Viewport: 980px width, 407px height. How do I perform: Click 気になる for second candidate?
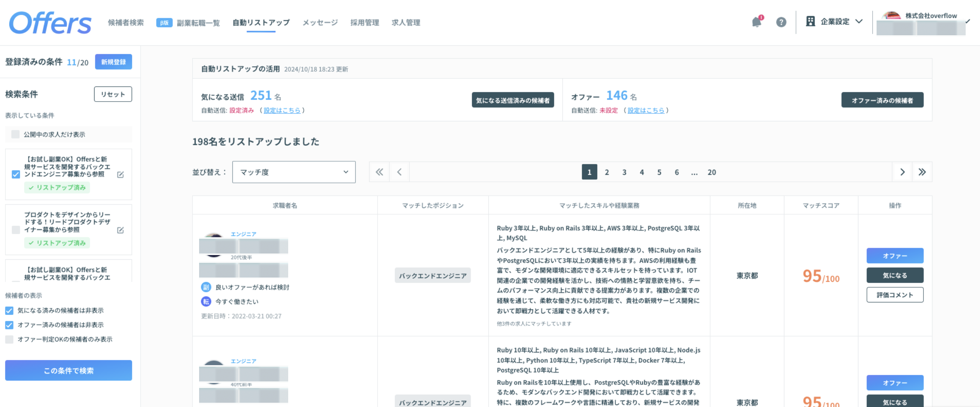(x=895, y=401)
